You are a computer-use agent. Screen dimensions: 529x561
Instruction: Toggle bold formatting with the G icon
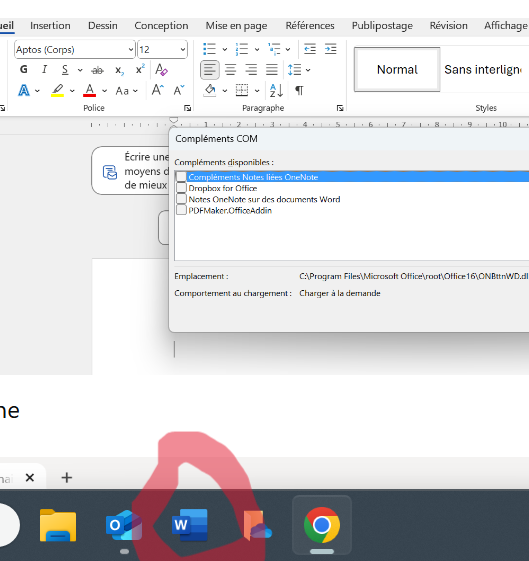pos(24,69)
